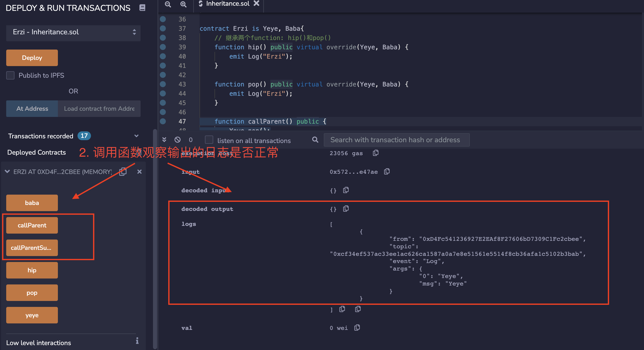Remove the deployed ERZI contract instance
Screen dimensions: 644x350
click(x=139, y=172)
